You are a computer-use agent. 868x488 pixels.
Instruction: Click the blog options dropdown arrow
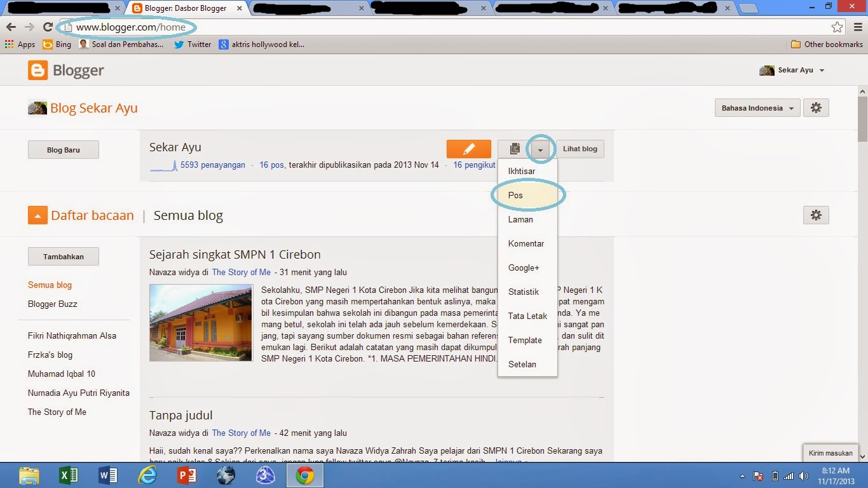(540, 149)
